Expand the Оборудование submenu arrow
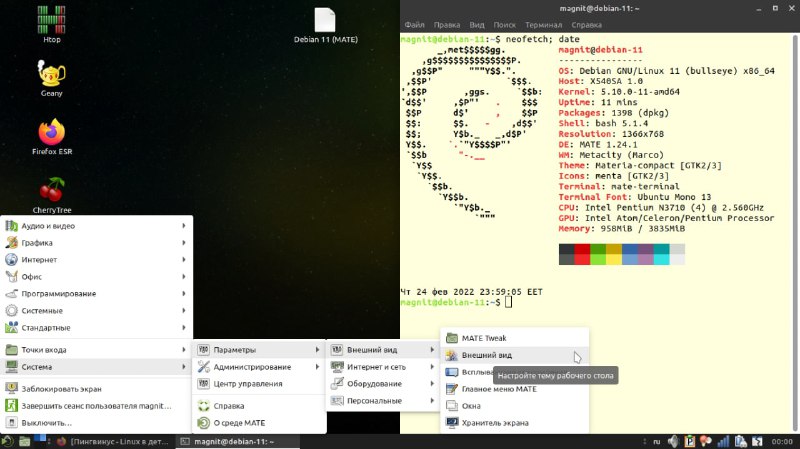 coord(432,384)
